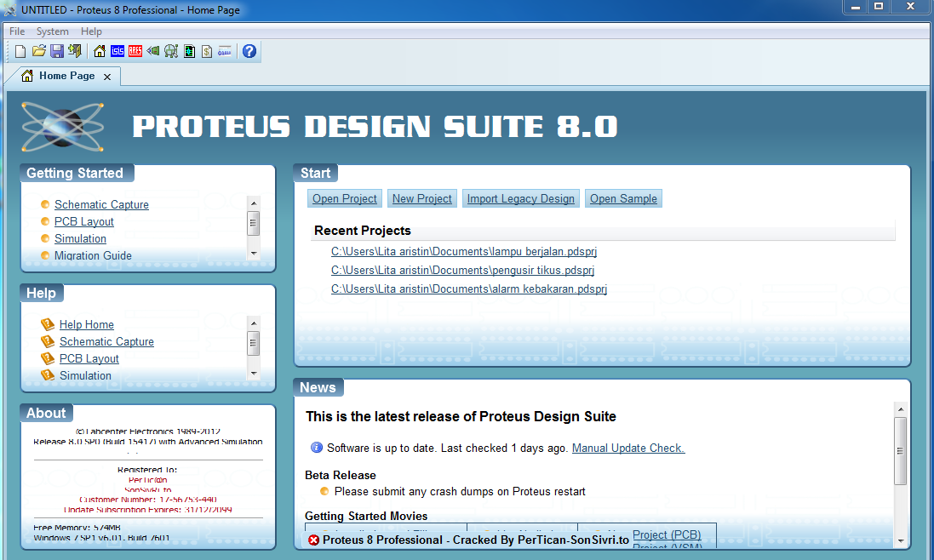
Task: Open the Source Code toolbar icon
Action: click(225, 51)
